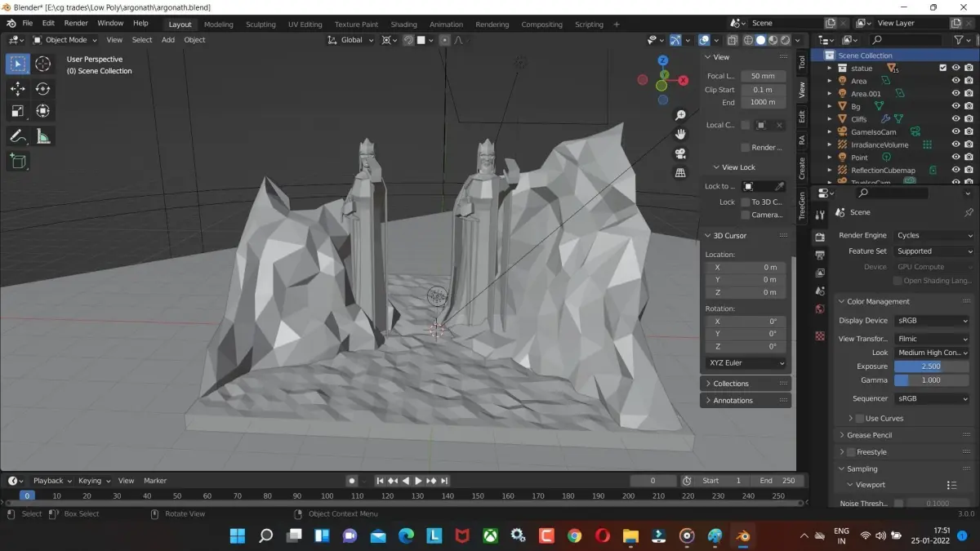980x551 pixels.
Task: Open the XYZ Euler rotation mode dropdown
Action: click(x=746, y=362)
